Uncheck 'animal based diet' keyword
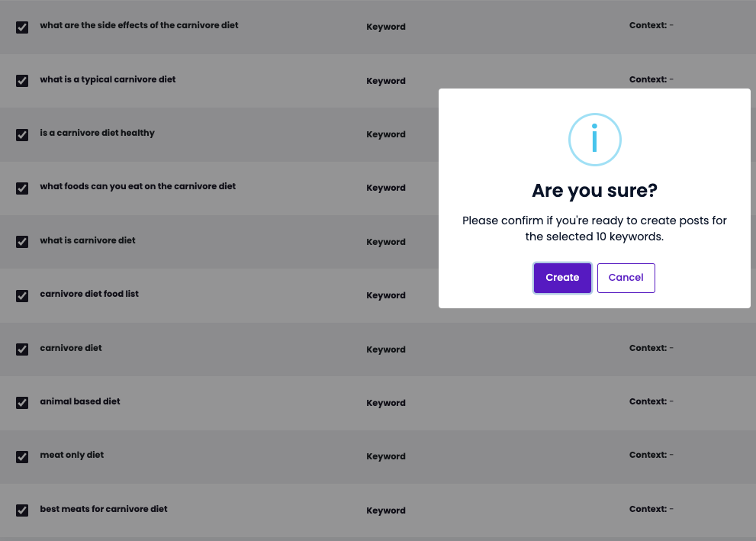756x541 pixels. [22, 403]
